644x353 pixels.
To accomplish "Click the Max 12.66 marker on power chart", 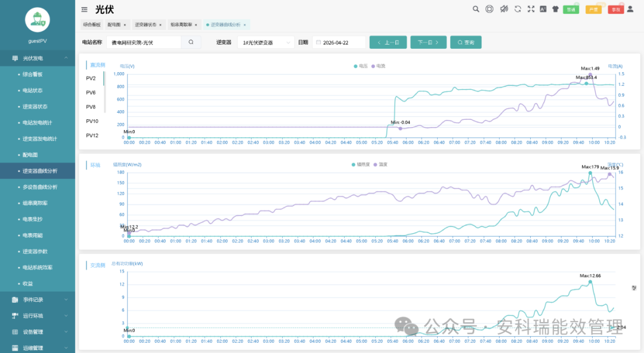I will [590, 282].
